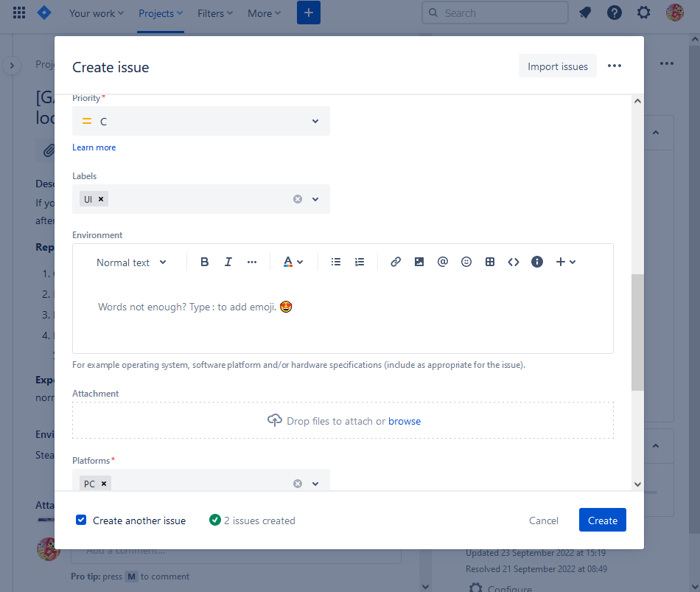
Task: Open the background issue ellipsis menu
Action: (x=667, y=63)
